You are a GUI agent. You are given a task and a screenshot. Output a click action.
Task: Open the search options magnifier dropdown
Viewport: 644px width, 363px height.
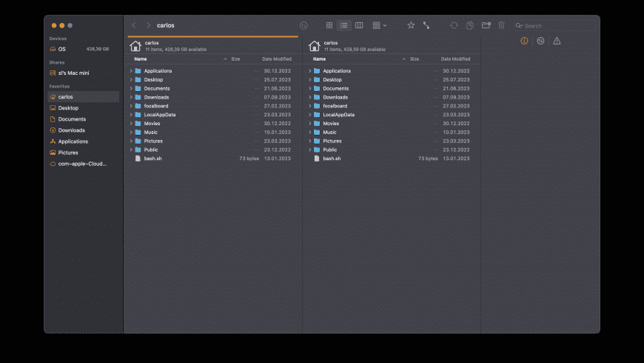(x=519, y=26)
